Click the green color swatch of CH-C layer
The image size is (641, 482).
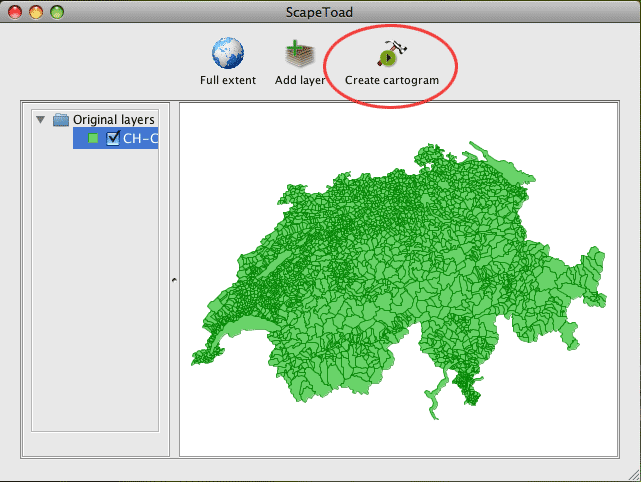[x=93, y=139]
